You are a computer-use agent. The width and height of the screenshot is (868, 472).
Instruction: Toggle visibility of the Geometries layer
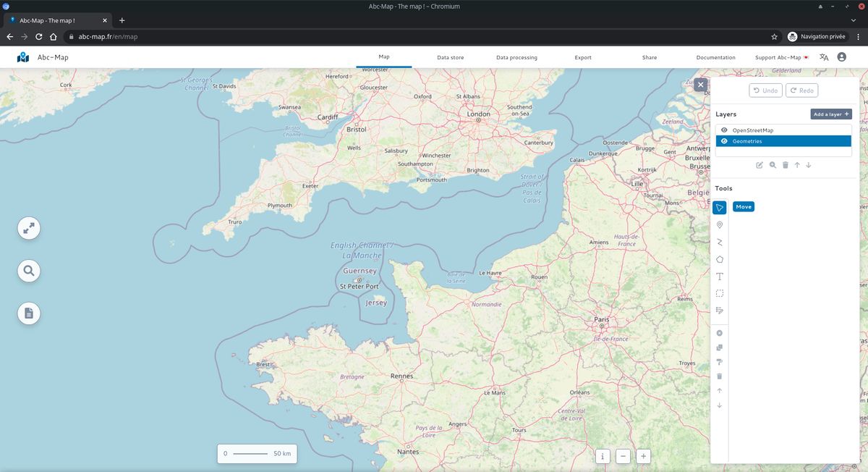(724, 141)
